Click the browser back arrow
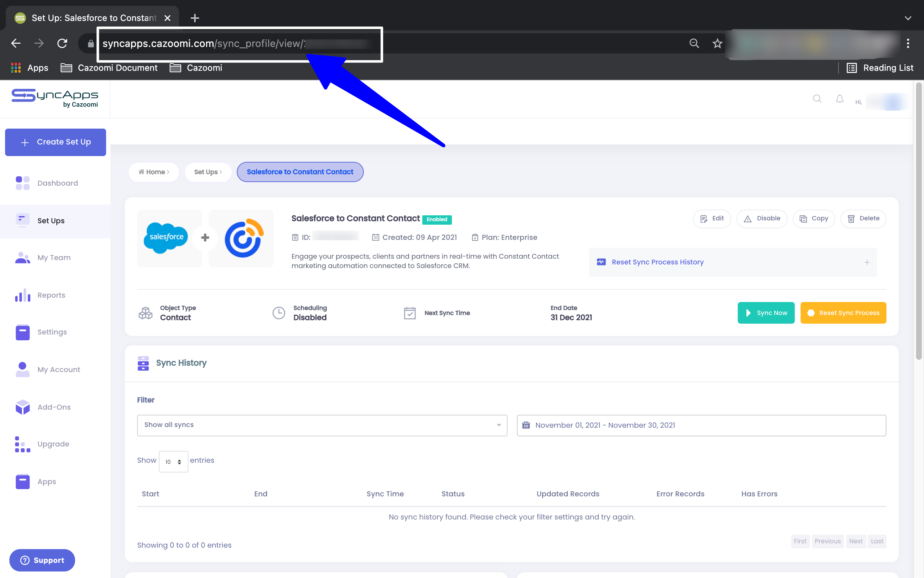This screenshot has width=924, height=578. (16, 44)
